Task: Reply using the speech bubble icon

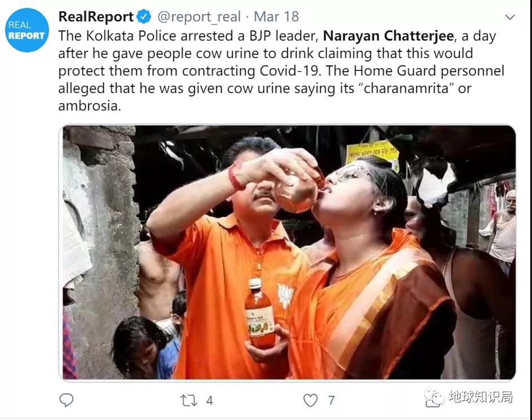Action: pos(66,400)
